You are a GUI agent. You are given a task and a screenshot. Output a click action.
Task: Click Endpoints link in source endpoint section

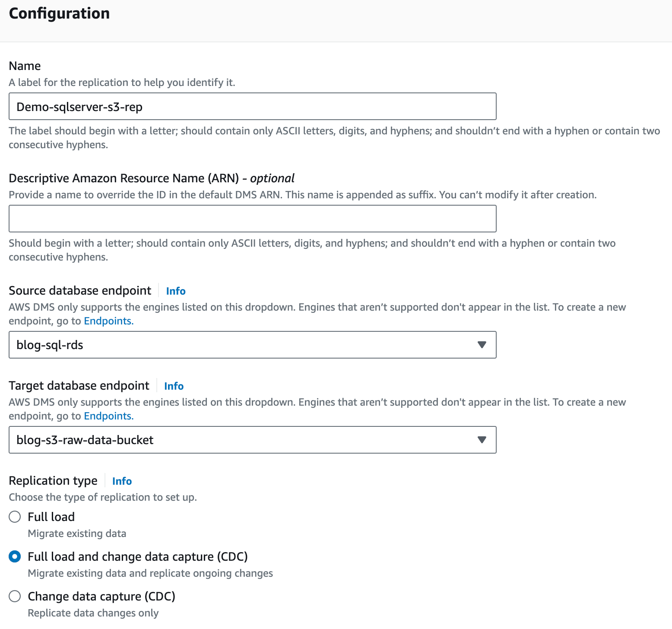[108, 321]
